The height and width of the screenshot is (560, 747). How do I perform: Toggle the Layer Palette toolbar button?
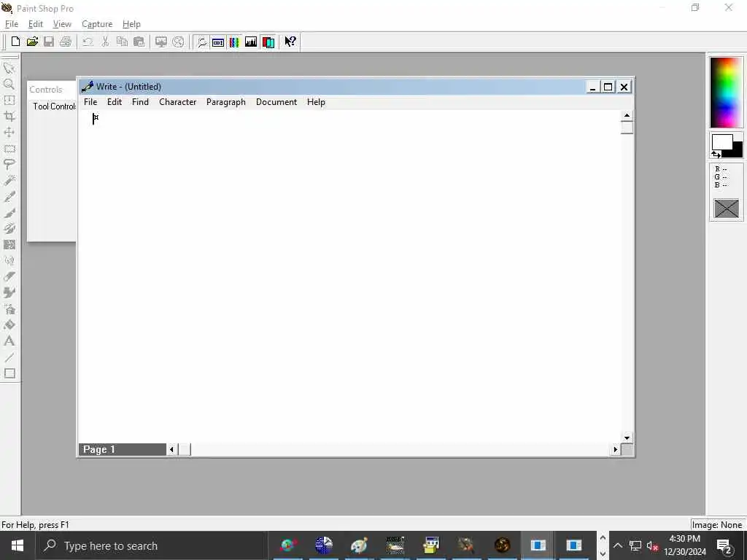tap(268, 42)
